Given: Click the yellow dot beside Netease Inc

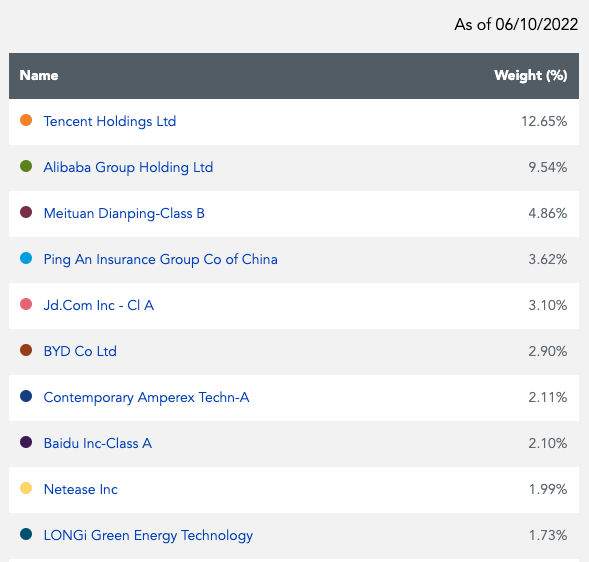Looking at the screenshot, I should point(26,488).
